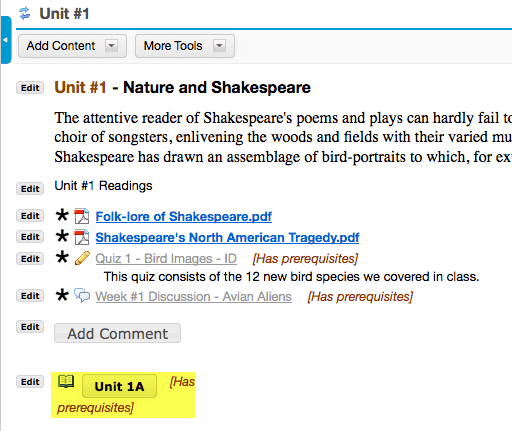Click the speech bubble discussion icon

click(x=82, y=295)
